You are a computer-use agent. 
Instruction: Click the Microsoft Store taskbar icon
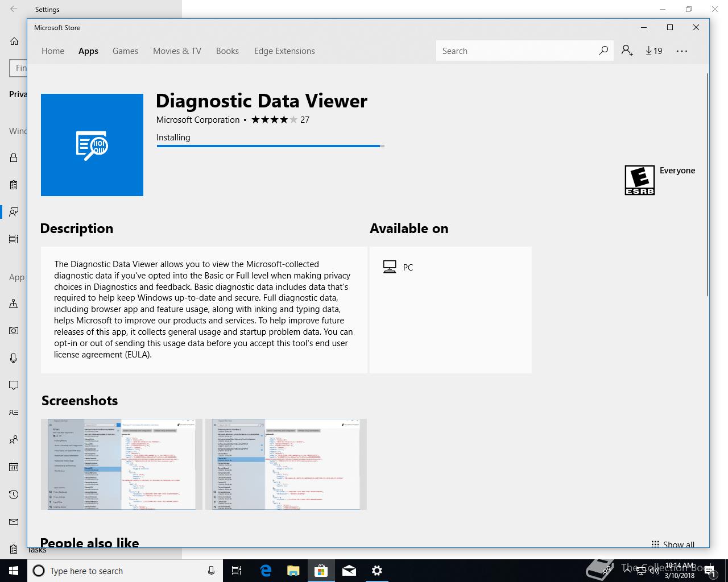click(x=321, y=571)
